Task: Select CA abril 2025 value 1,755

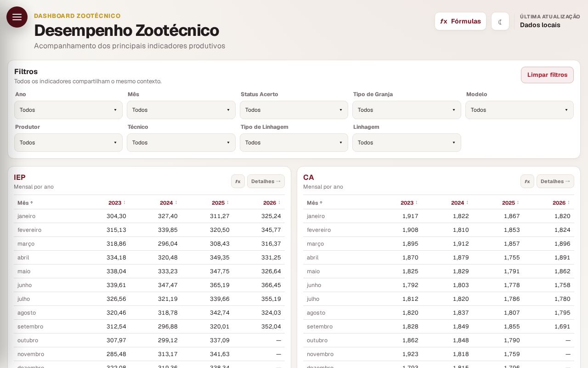Action: click(512, 258)
